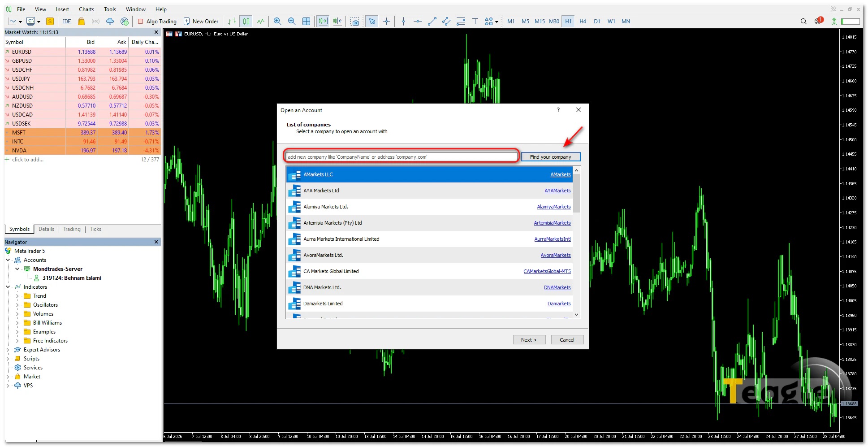This screenshot has width=868, height=447.
Task: Draw a horizontal line tool
Action: pyautogui.click(x=418, y=21)
